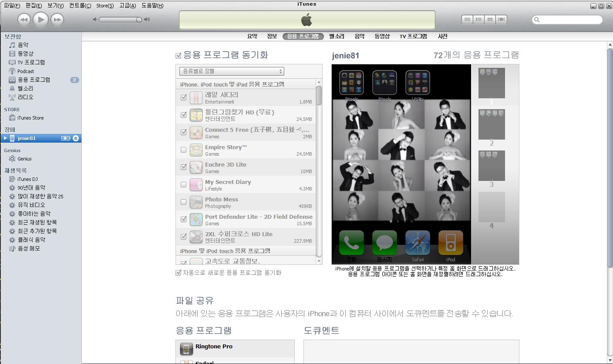Toggle the 응용 프로그램 동기화 checkbox
This screenshot has width=613, height=364.
coord(178,56)
